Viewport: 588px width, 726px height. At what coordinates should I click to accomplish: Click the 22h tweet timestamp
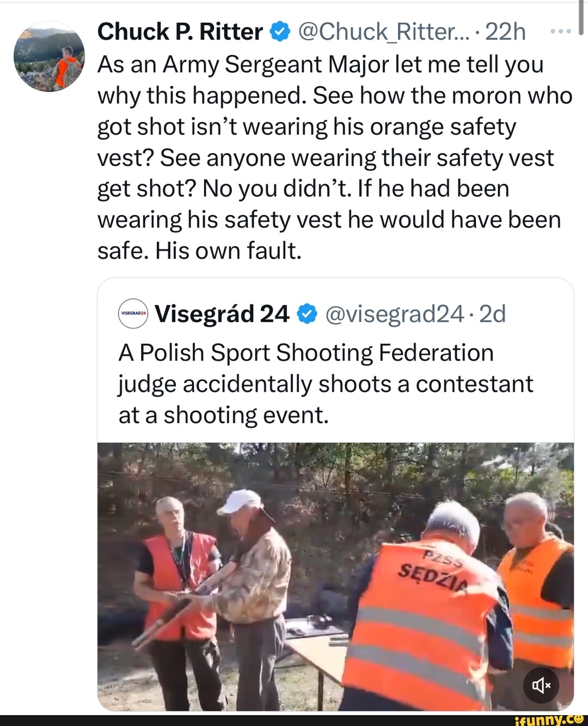(x=505, y=32)
